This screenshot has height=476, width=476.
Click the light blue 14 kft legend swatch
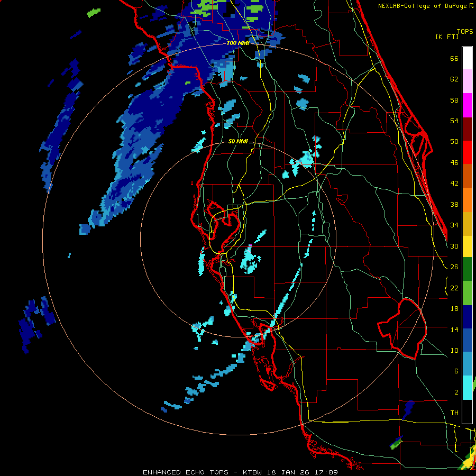pyautogui.click(x=467, y=364)
